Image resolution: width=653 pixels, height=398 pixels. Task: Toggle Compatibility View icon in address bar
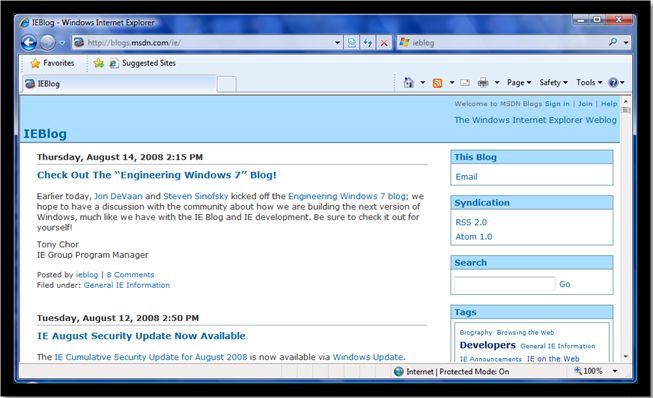click(352, 42)
